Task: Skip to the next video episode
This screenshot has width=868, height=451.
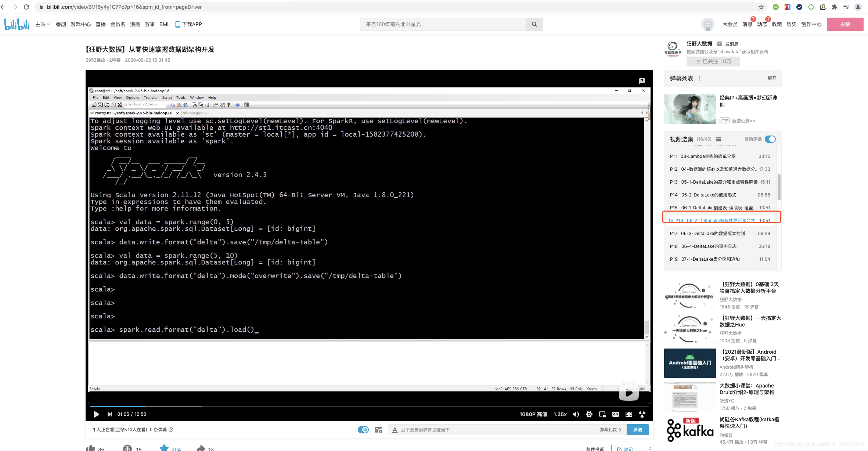Action: [109, 414]
